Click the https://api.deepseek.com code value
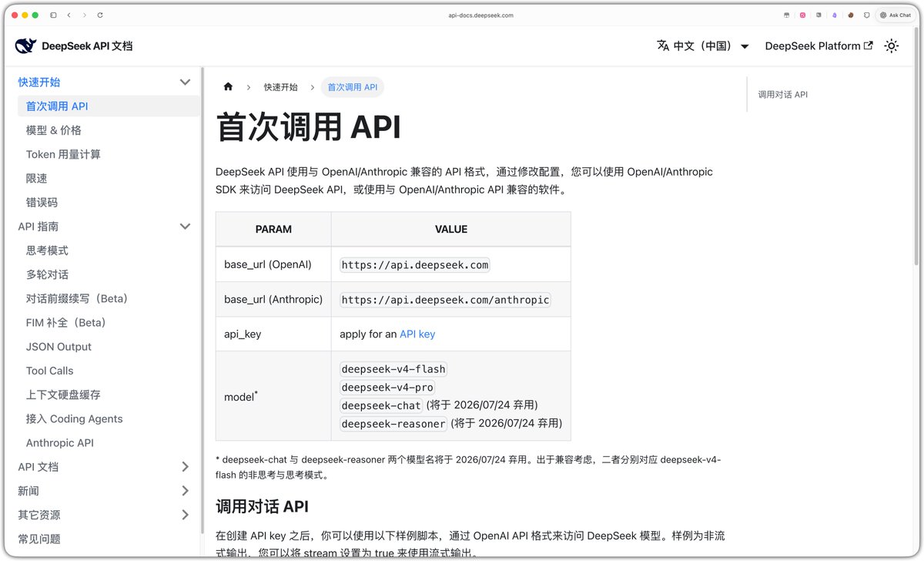This screenshot has width=924, height=561. click(x=415, y=265)
